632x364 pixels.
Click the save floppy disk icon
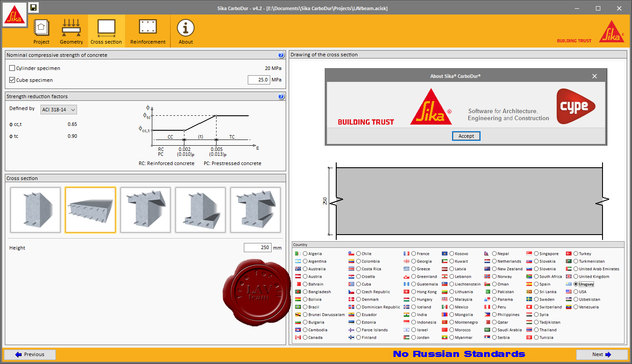click(x=33, y=7)
